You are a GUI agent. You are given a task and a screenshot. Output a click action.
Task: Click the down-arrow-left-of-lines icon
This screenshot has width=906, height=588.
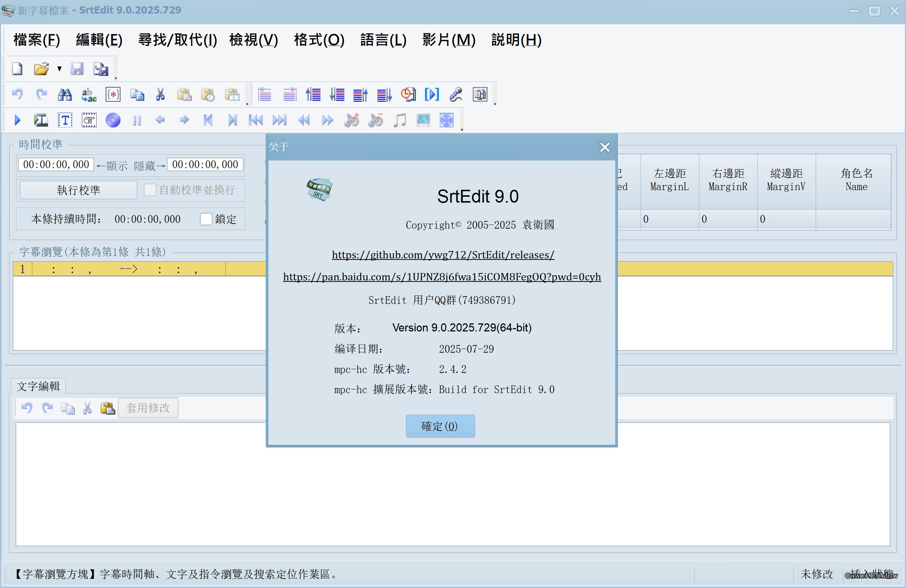pyautogui.click(x=337, y=94)
